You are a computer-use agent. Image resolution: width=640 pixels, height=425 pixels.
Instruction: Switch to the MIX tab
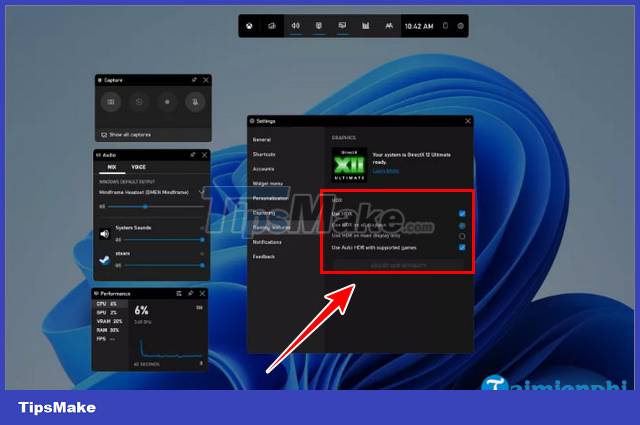[112, 167]
